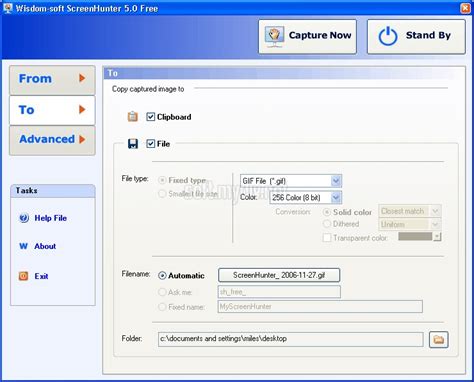
Task: Toggle the File checkbox
Action: pyautogui.click(x=151, y=144)
